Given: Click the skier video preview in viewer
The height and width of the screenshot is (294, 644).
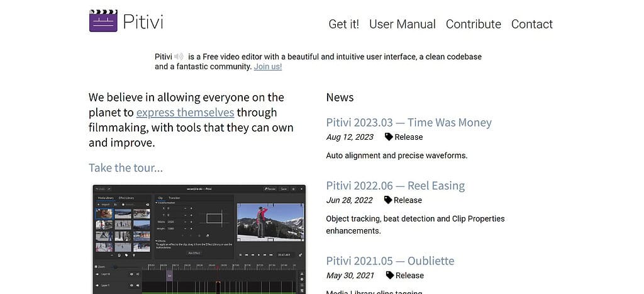Looking at the screenshot, I should [270, 222].
